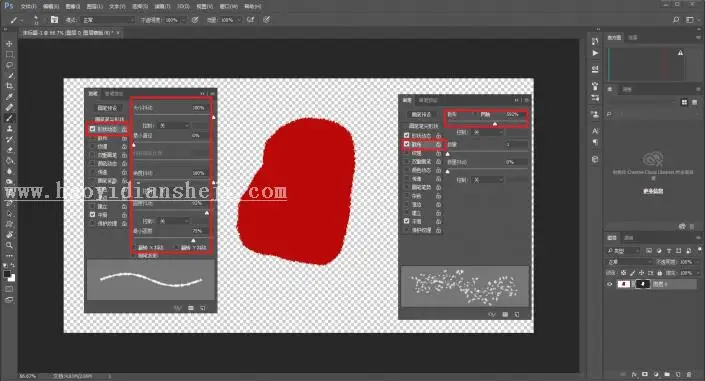Select the Eyedropper tool
Image resolution: width=705 pixels, height=381 pixels.
coord(9,97)
